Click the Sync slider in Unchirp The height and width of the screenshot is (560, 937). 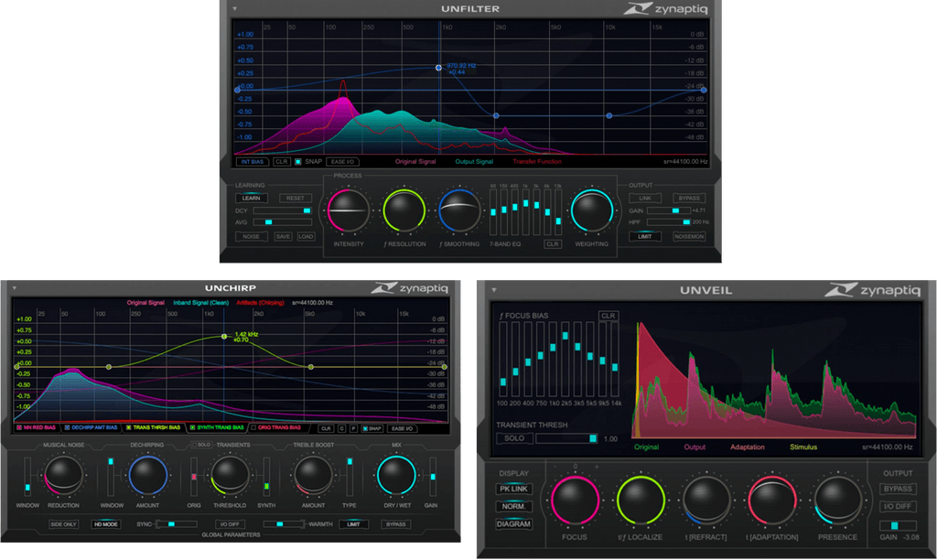click(177, 524)
